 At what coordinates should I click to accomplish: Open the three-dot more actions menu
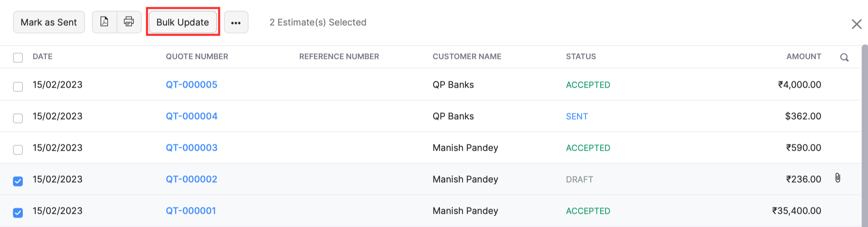236,22
